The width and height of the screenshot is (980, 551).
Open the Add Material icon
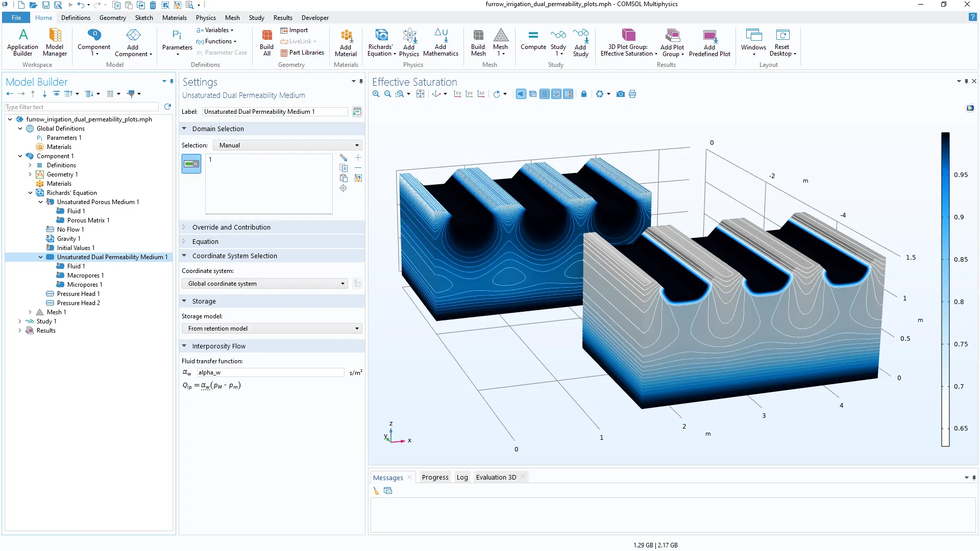[x=346, y=35]
